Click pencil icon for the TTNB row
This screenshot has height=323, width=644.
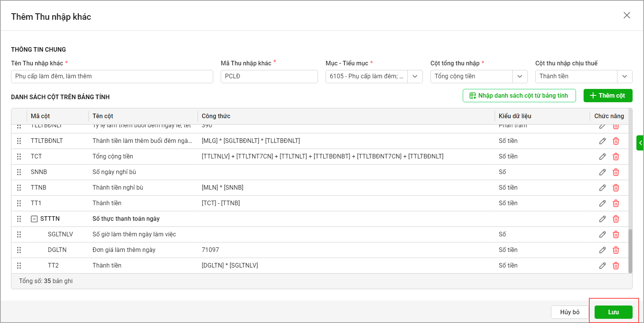point(602,188)
